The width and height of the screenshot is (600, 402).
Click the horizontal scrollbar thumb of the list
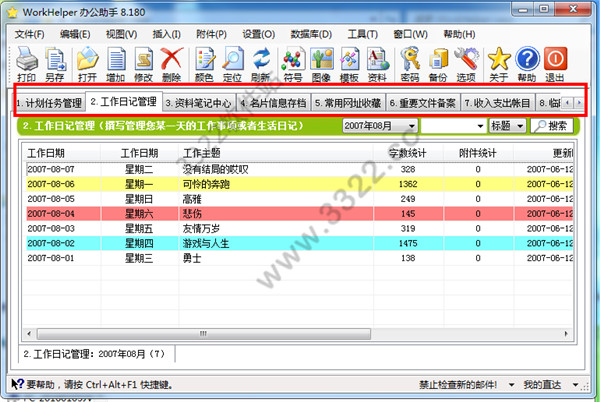(204, 334)
